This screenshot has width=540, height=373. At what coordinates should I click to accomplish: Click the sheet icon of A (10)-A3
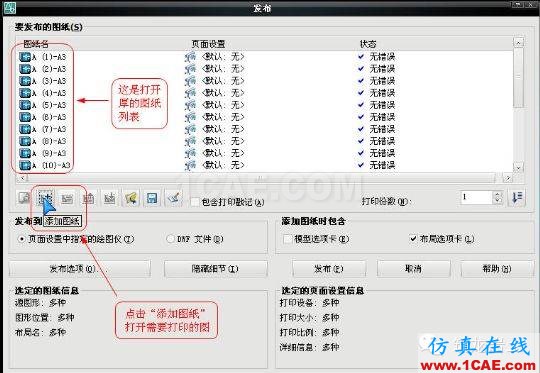tap(25, 165)
